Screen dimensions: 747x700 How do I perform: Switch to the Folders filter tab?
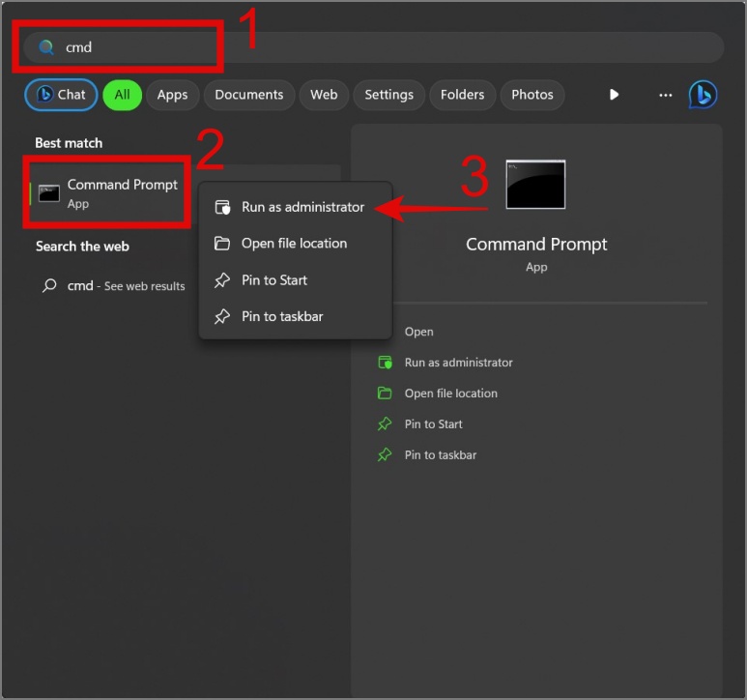coord(462,95)
